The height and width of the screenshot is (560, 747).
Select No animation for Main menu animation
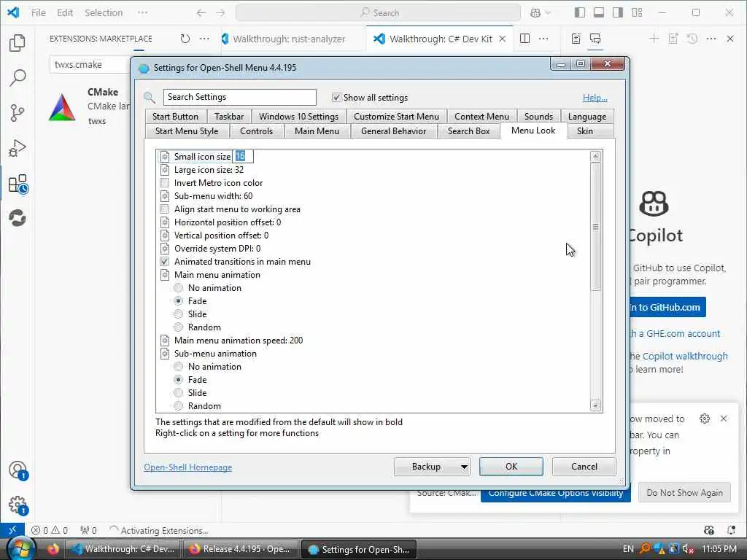click(178, 287)
